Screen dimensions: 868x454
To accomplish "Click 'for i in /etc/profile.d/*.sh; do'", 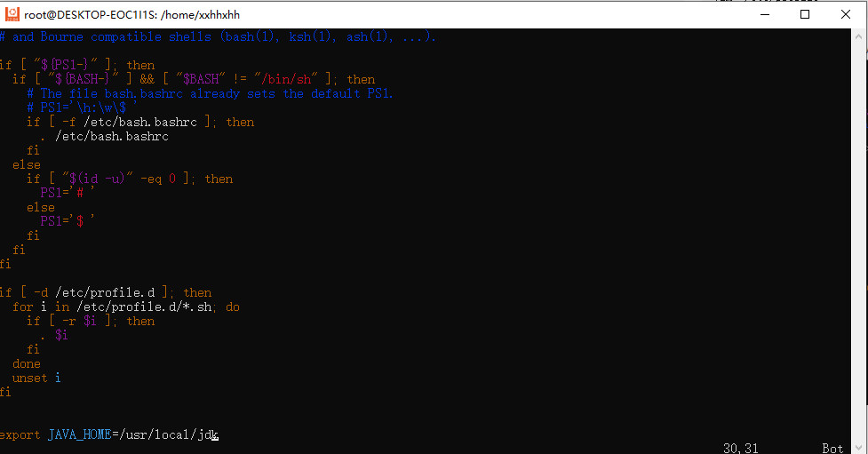I will pos(126,307).
